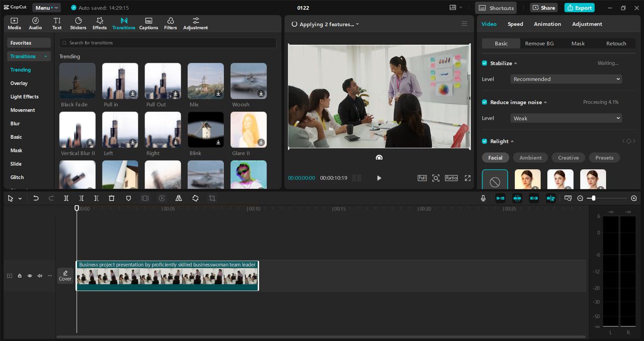Click the crop icon in the timeline toolbar

(212, 198)
